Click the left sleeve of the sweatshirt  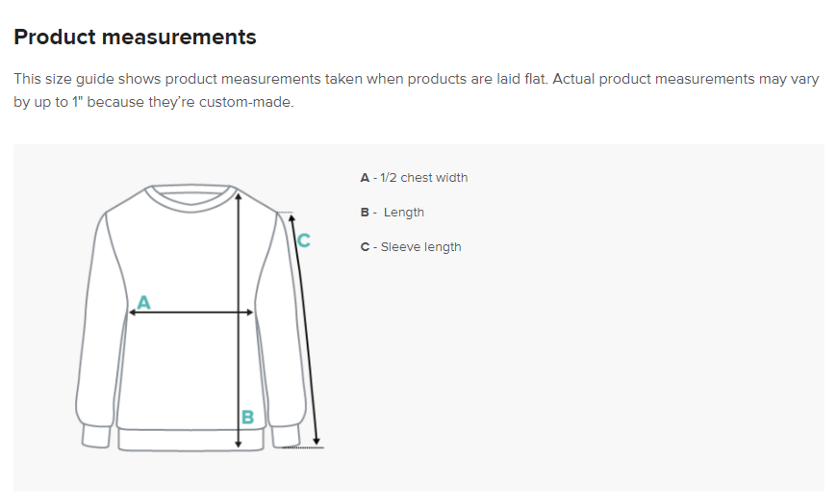(x=97, y=327)
